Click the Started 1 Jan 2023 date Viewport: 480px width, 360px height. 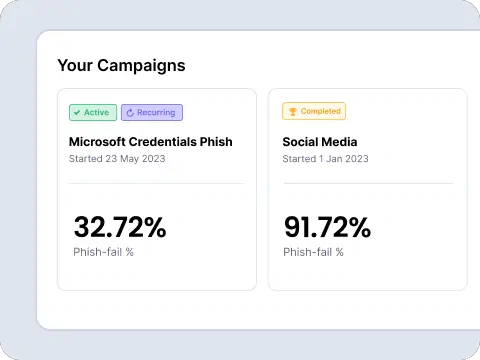325,159
